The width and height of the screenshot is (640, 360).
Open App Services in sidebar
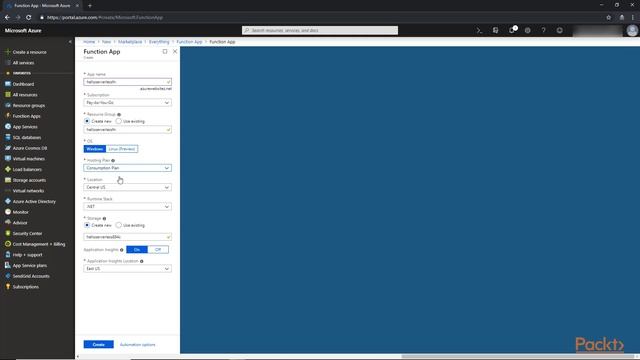coord(21,127)
